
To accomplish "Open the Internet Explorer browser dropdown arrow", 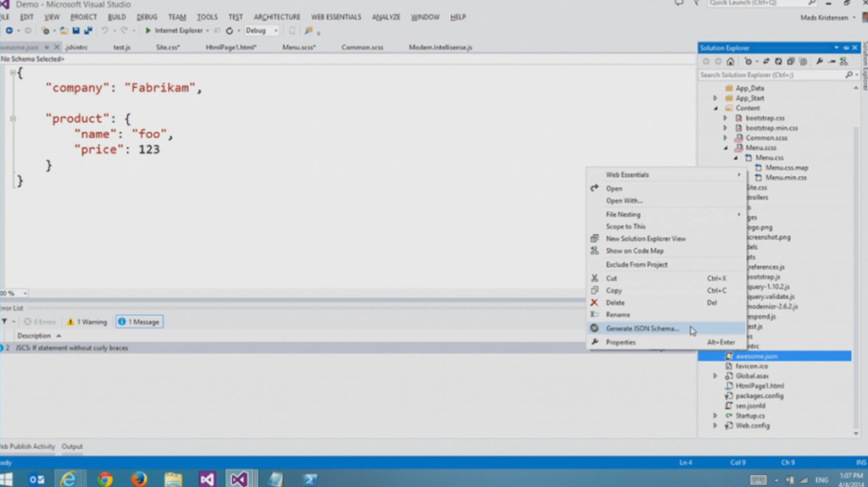I will click(x=208, y=30).
